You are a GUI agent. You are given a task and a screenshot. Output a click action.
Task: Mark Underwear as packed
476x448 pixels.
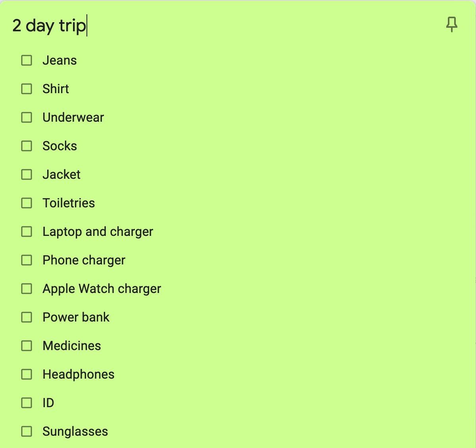27,117
